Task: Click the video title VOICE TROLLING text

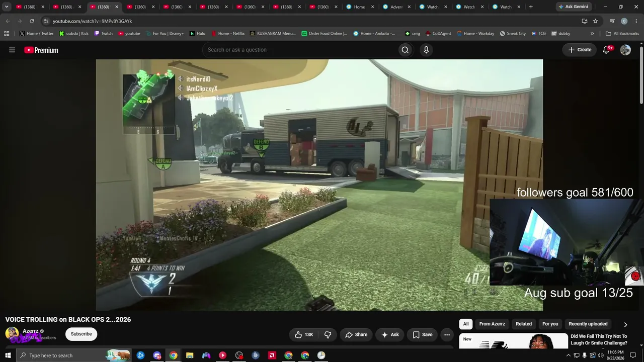Action: (68, 319)
